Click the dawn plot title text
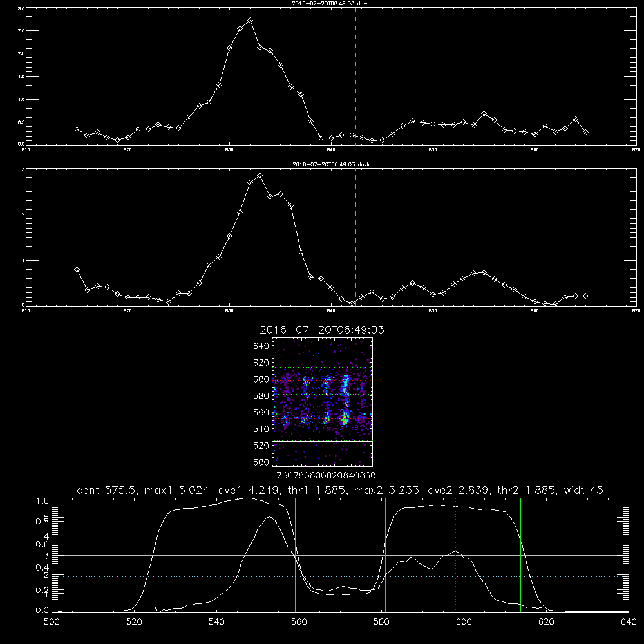This screenshot has height=644, width=644. [331, 3]
